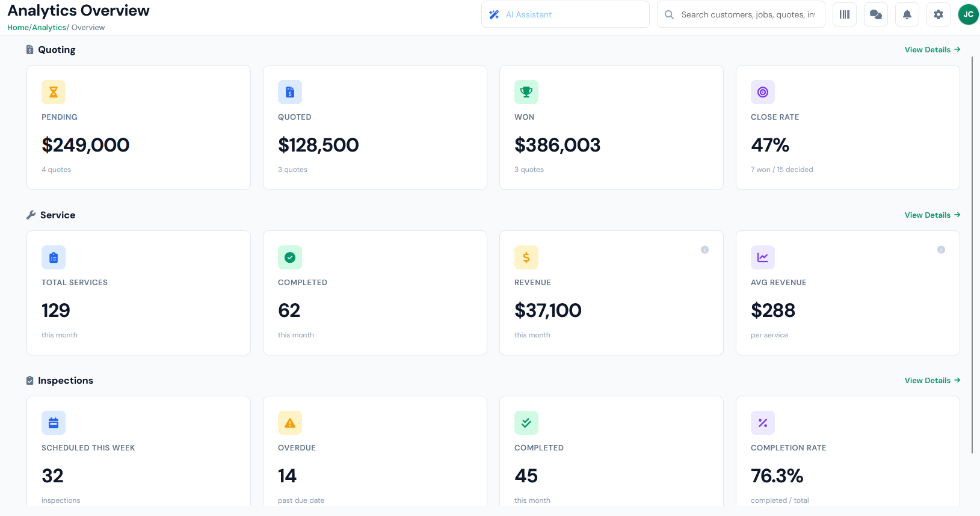Screen dimensions: 980x516
Task: Click the Close Rate target icon
Action: point(763,92)
